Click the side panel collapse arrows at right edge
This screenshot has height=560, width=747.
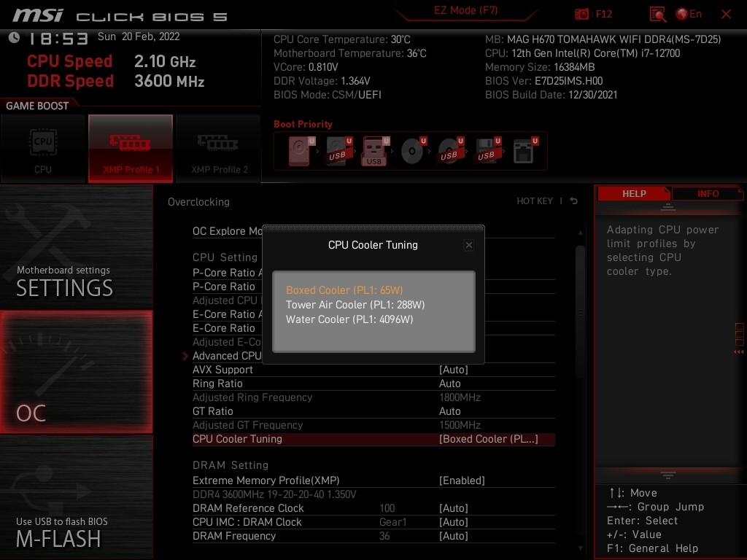click(x=739, y=352)
